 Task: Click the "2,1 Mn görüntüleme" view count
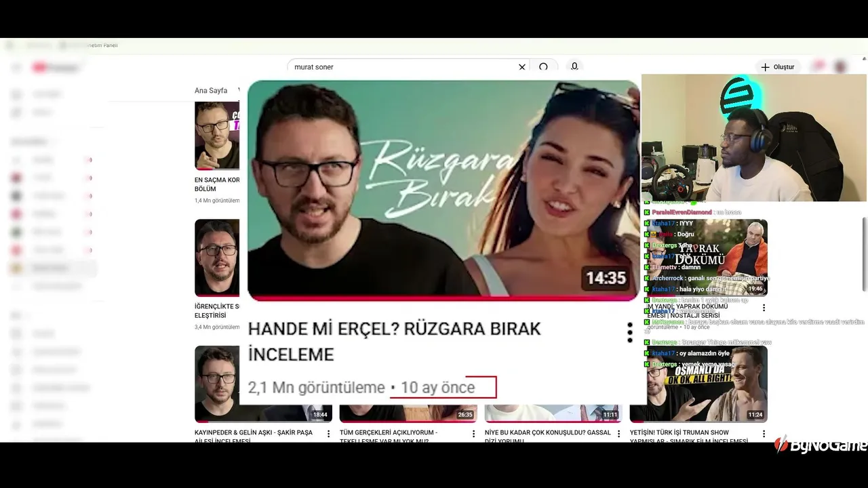coord(316,388)
